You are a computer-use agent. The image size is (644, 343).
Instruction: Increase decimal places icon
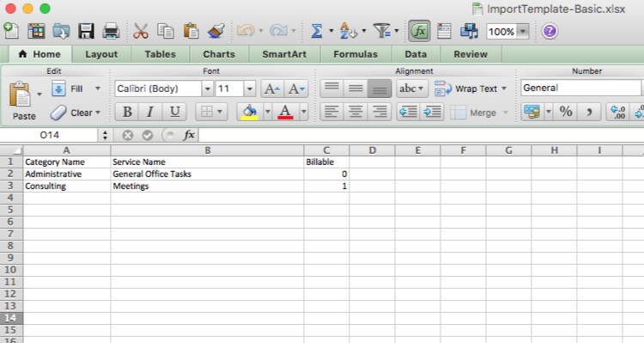click(x=617, y=112)
